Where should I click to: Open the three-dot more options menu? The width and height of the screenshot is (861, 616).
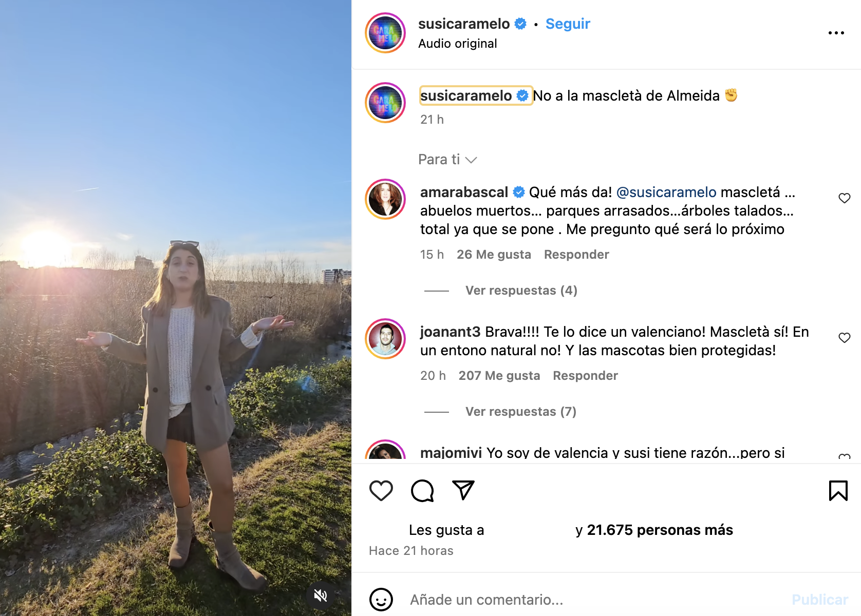[836, 33]
